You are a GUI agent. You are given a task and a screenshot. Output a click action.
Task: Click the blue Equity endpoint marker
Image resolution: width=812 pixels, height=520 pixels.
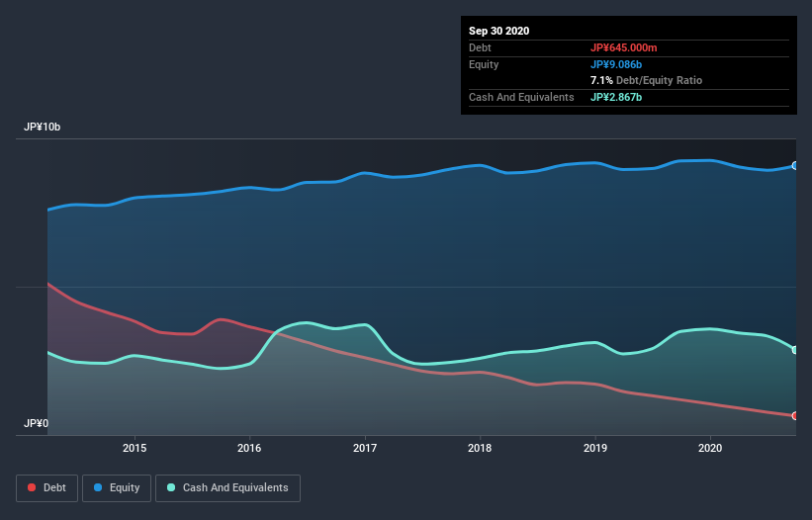(x=795, y=165)
